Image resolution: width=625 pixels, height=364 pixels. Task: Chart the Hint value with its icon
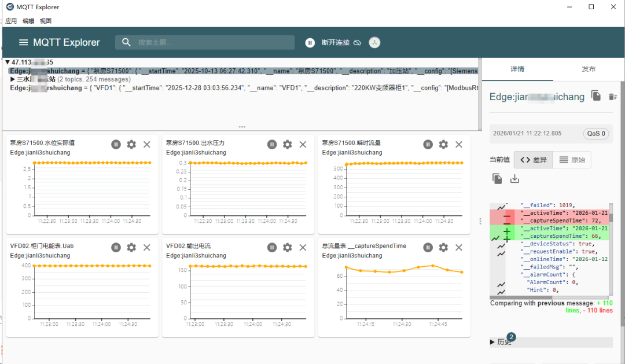click(501, 292)
